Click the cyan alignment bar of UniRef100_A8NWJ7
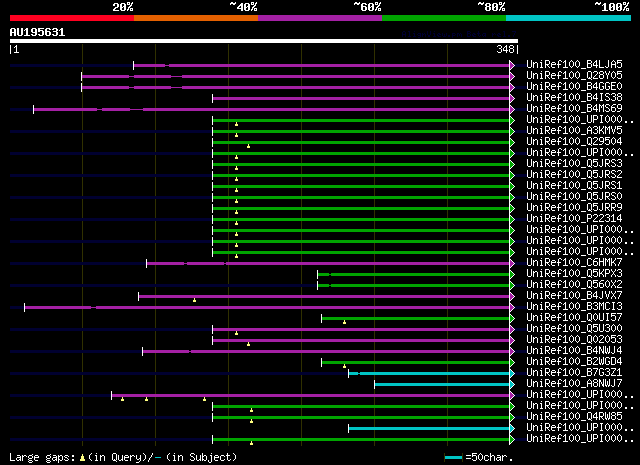Screen dimensions: 640x465 coord(442,385)
